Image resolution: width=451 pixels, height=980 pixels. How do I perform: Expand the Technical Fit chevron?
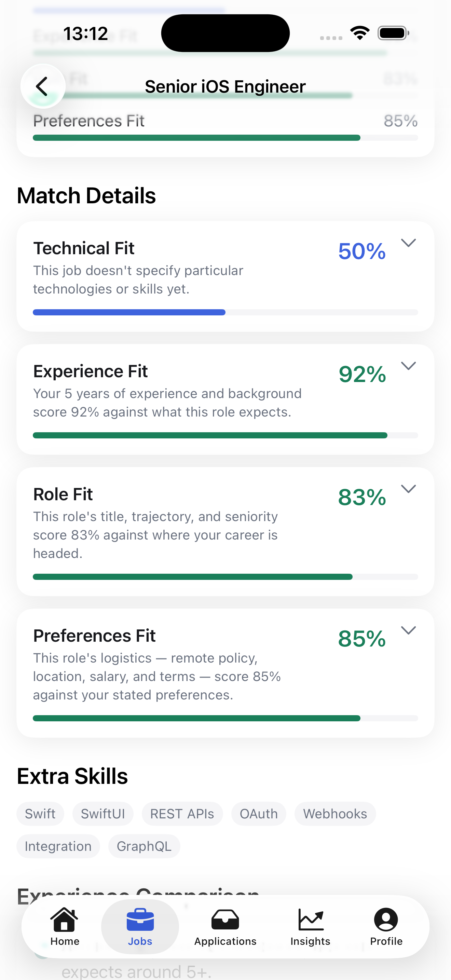click(408, 243)
